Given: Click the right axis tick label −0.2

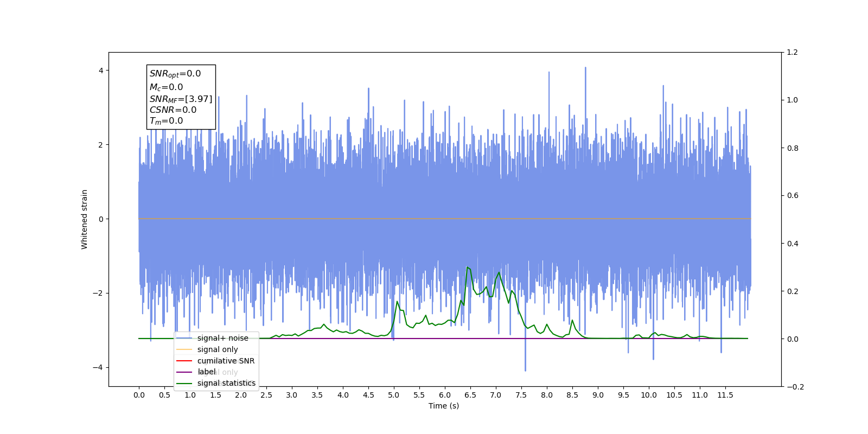Looking at the screenshot, I should tap(795, 387).
